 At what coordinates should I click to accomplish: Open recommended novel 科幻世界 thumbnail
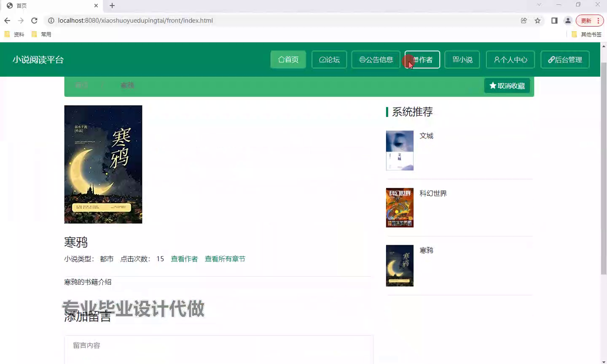(x=400, y=208)
